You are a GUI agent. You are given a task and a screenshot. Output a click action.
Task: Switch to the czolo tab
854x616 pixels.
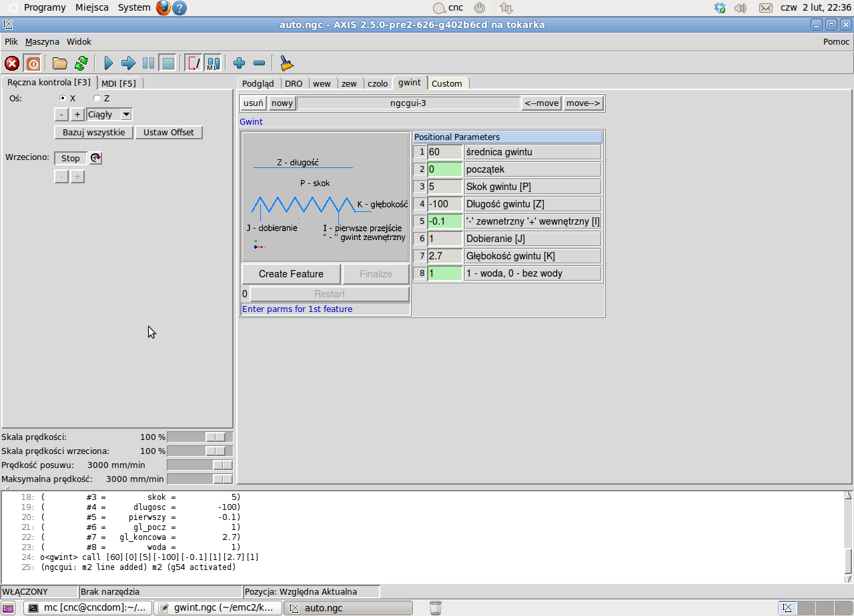click(x=378, y=83)
